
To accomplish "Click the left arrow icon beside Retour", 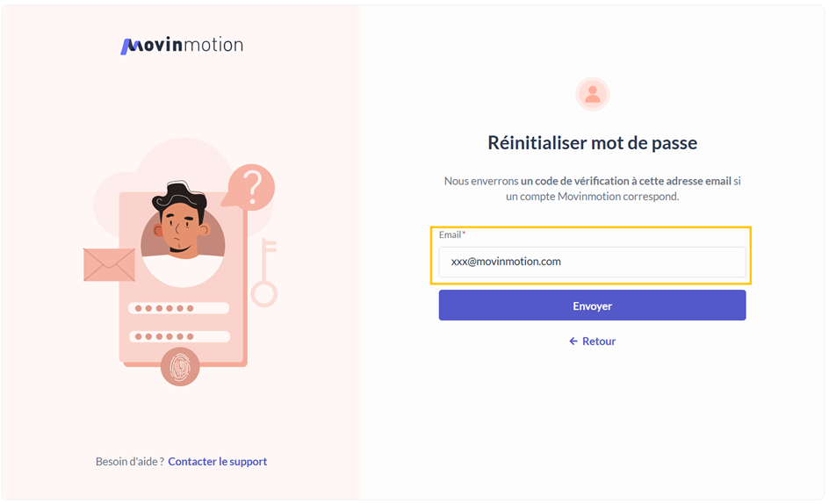I will pyautogui.click(x=573, y=341).
